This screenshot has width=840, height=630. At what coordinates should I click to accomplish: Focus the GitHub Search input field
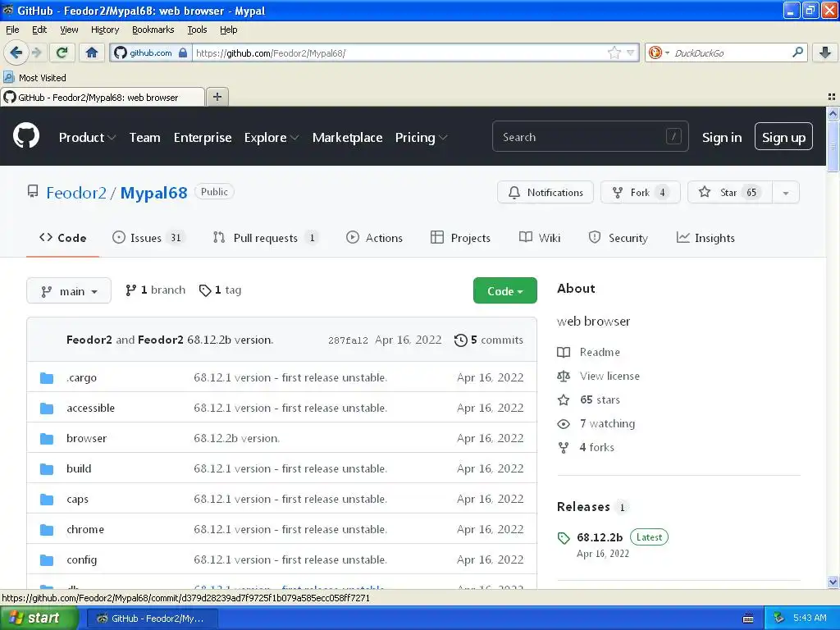(590, 137)
